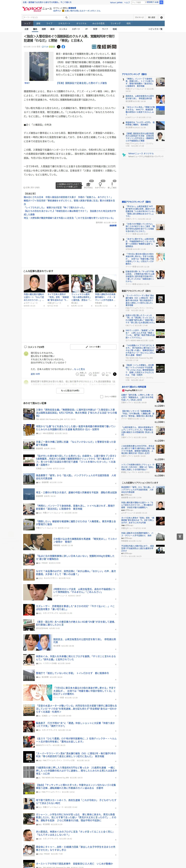This screenshot has height=868, width=186.
Task: Open 購入履歴 link
Action: point(152,17)
